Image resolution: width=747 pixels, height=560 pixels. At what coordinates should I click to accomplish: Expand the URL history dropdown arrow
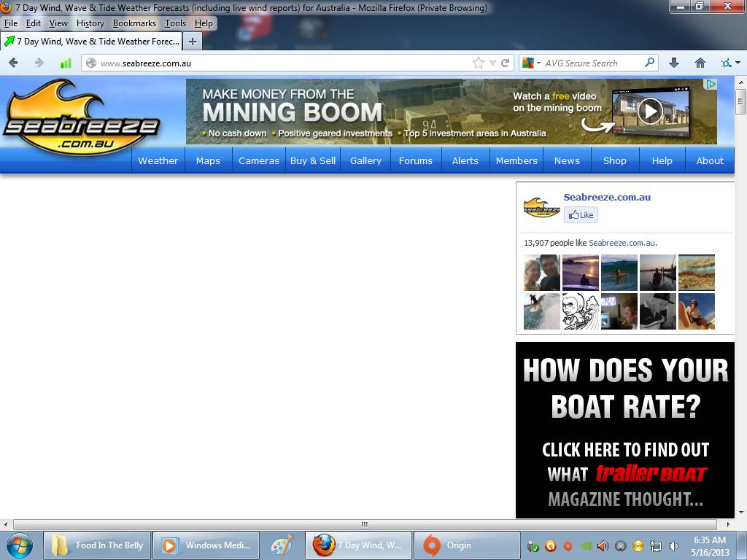click(x=492, y=63)
